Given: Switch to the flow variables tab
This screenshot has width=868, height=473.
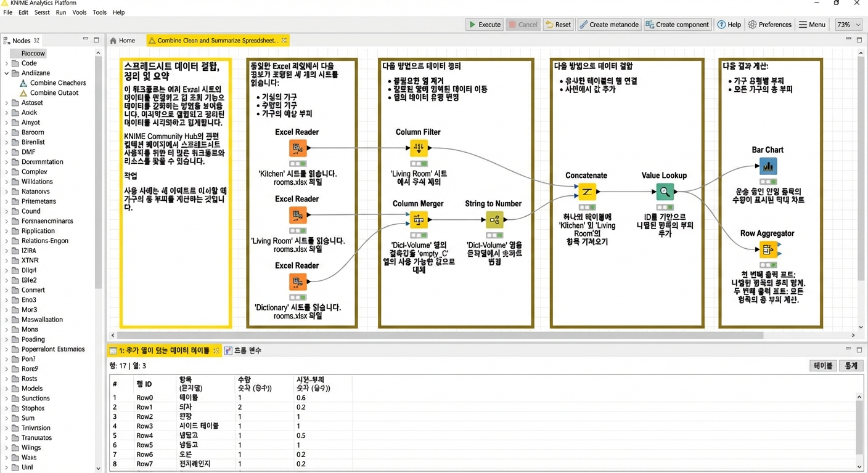Looking at the screenshot, I should coord(242,350).
